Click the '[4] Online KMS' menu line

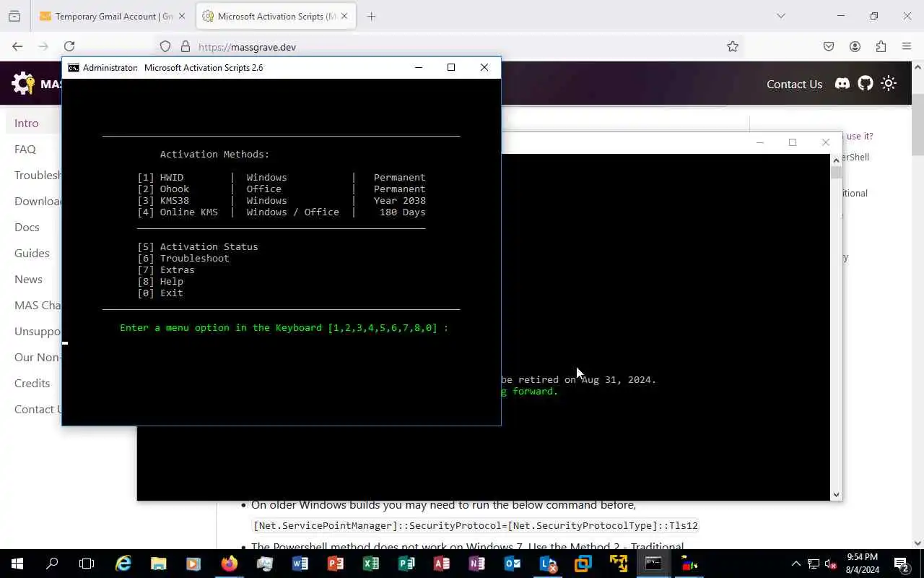tap(282, 212)
